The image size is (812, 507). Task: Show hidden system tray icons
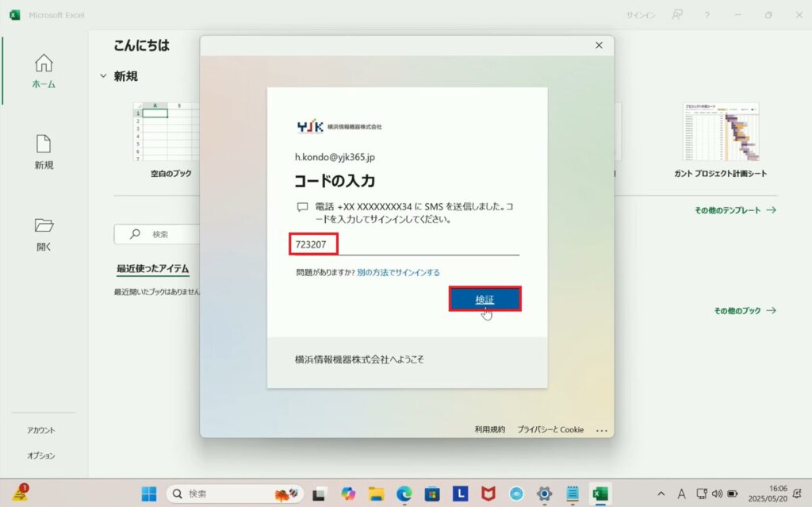coord(661,494)
